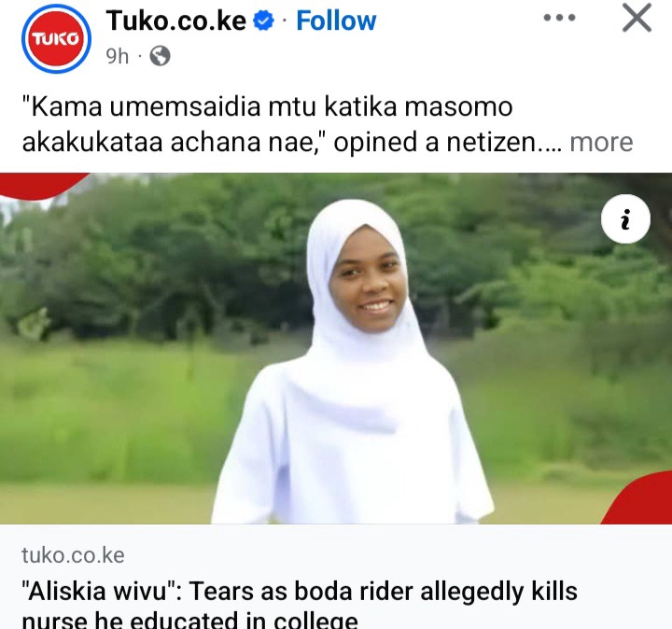Click the grey link preview card area
The width and height of the screenshot is (672, 629).
[x=336, y=577]
